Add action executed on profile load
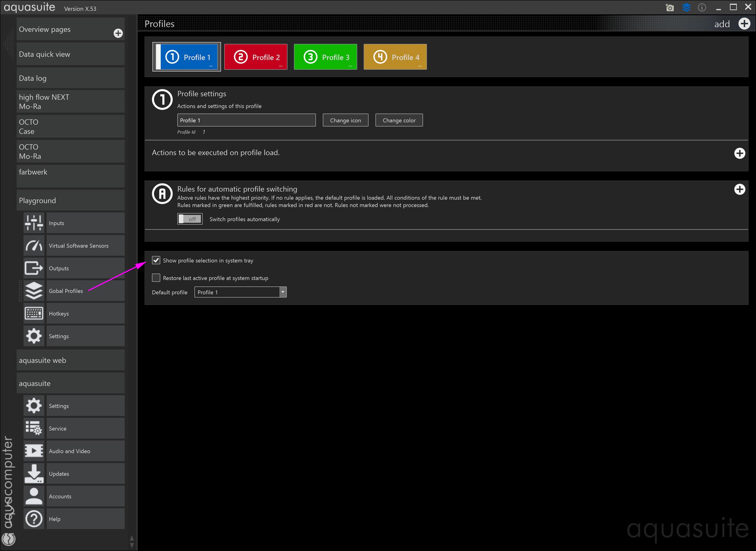The width and height of the screenshot is (756, 551). click(739, 153)
